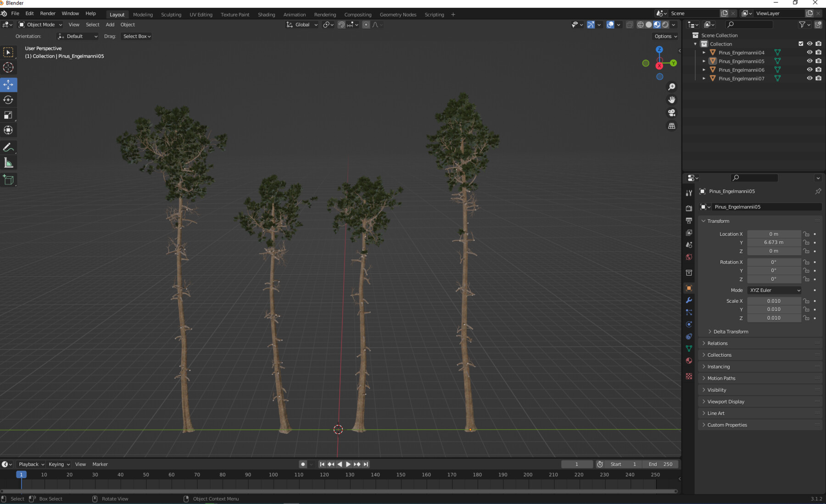The image size is (826, 504).
Task: Activate the Measure tool
Action: 8,162
